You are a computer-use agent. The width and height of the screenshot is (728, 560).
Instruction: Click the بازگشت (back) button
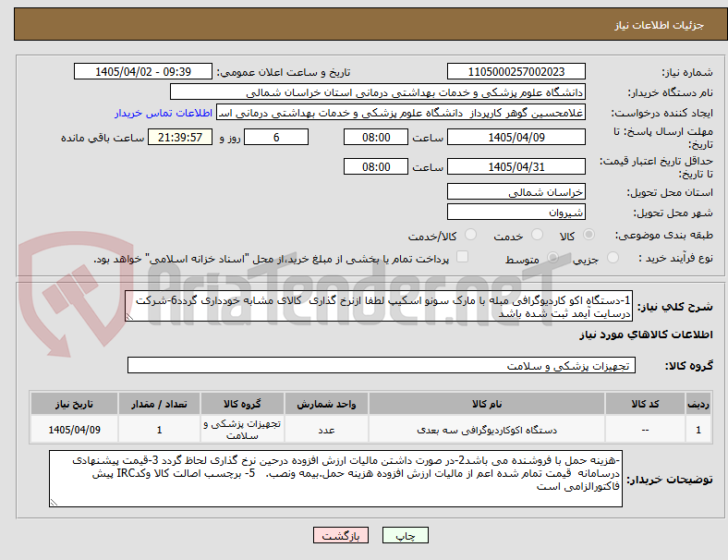[341, 535]
